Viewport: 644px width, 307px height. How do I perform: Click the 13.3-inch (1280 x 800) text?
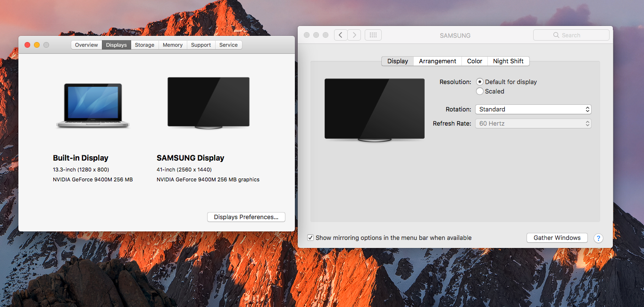coord(81,170)
